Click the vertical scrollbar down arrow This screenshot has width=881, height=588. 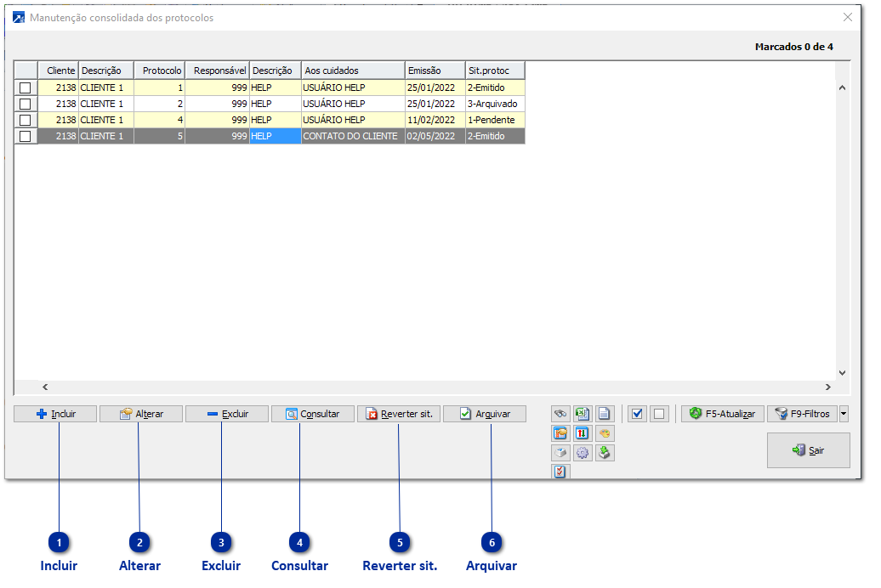(x=842, y=372)
